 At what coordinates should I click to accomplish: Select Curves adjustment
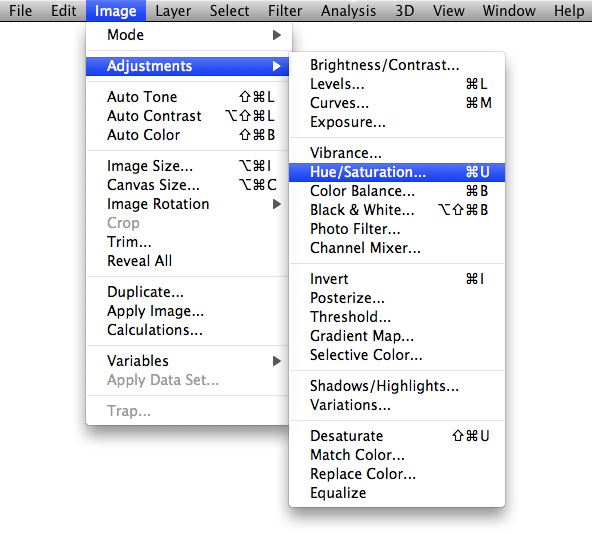397,103
